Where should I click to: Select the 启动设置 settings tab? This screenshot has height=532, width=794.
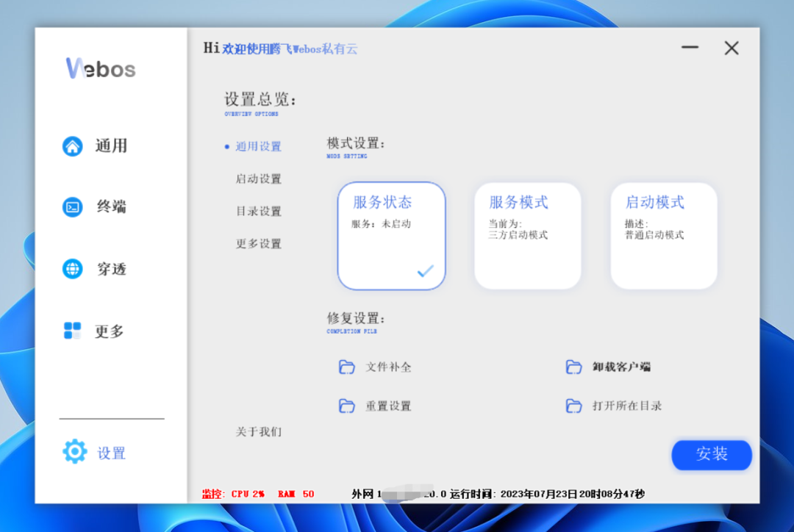258,179
